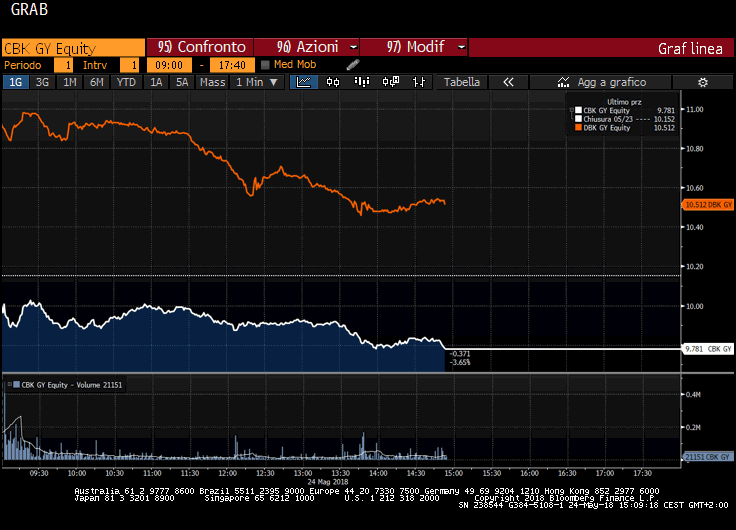
Task: Click the CBK GY Equity ticker field
Action: [x=72, y=47]
